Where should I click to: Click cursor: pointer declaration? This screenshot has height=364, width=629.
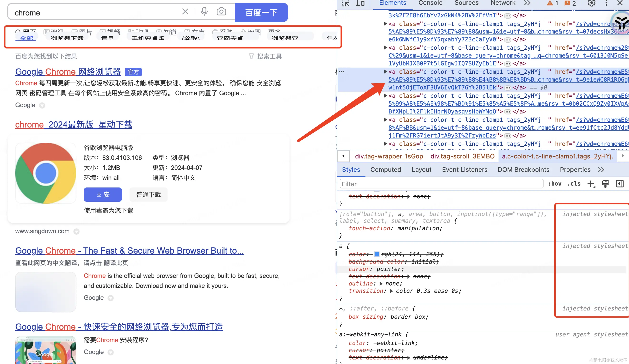[376, 269]
